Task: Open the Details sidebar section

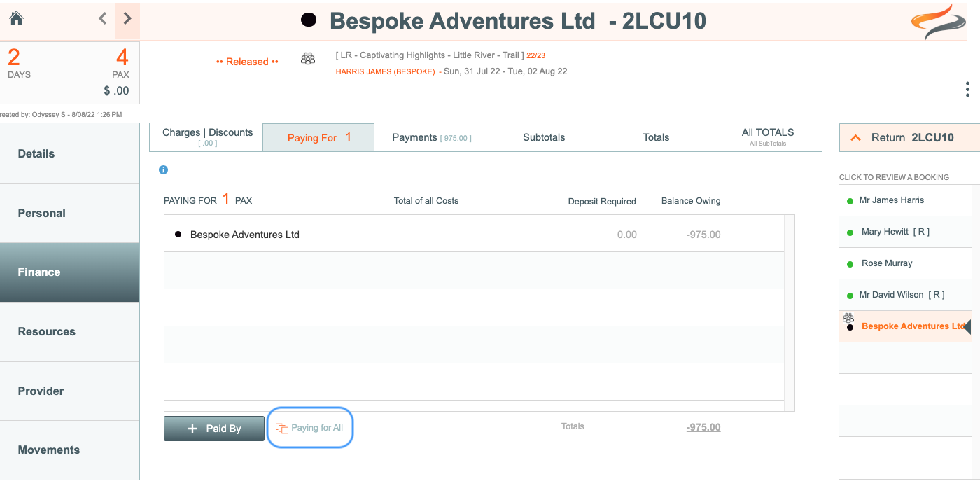Action: [70, 154]
